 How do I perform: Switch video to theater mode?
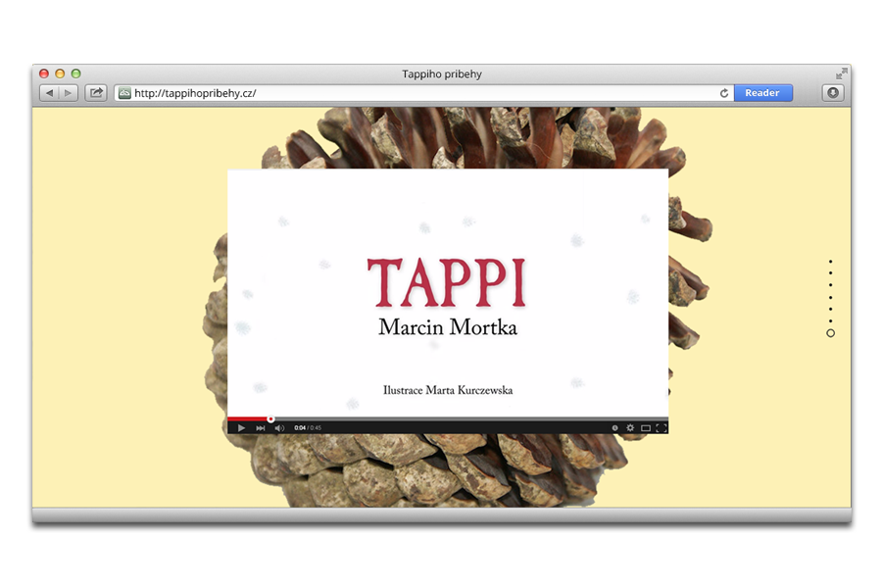(x=646, y=428)
